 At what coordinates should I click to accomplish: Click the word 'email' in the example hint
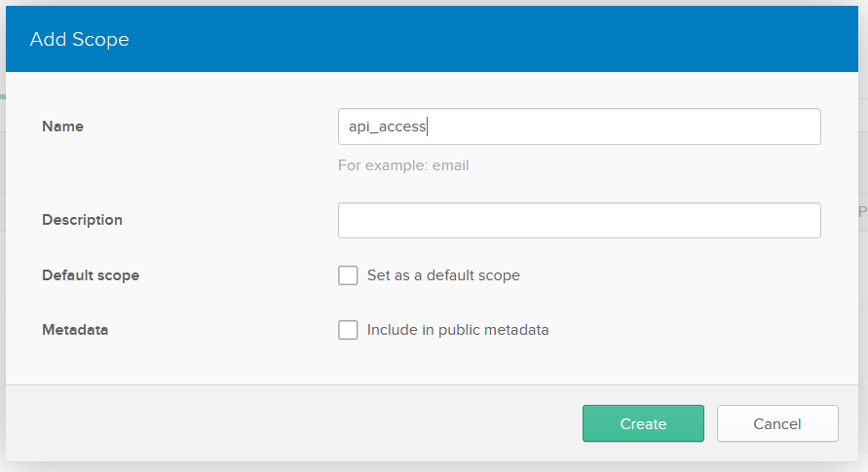coord(449,165)
